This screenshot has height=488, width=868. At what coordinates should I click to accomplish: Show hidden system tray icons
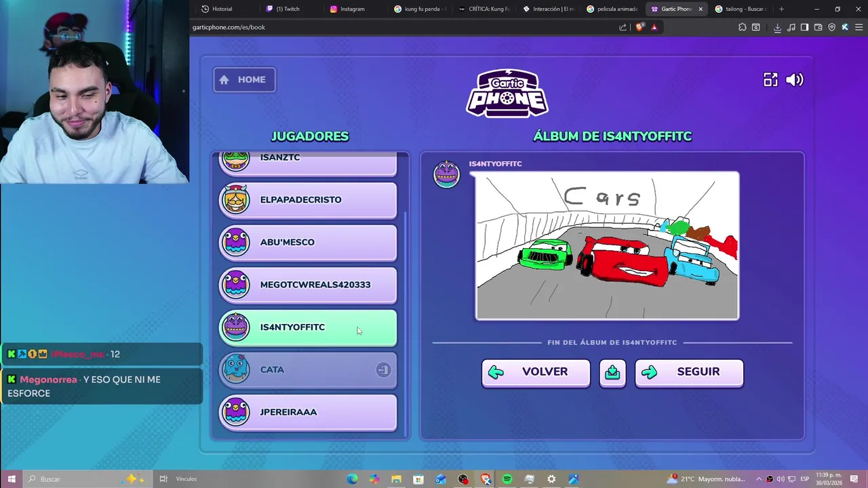[759, 479]
